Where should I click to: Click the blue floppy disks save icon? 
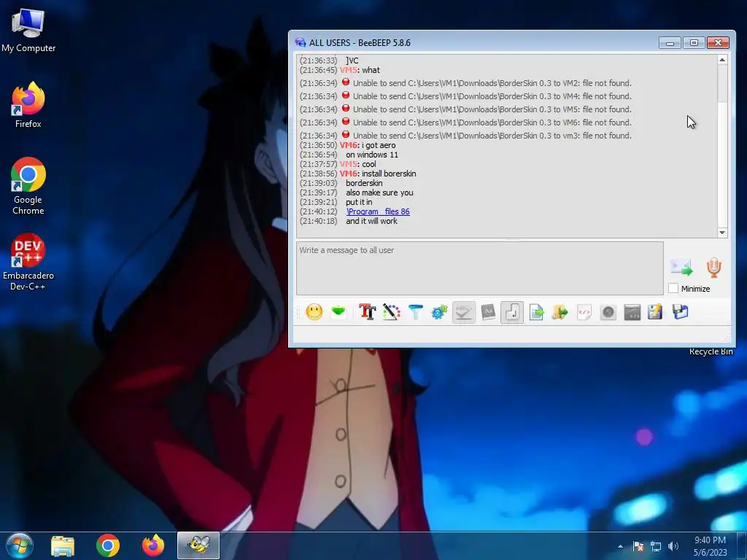point(681,312)
